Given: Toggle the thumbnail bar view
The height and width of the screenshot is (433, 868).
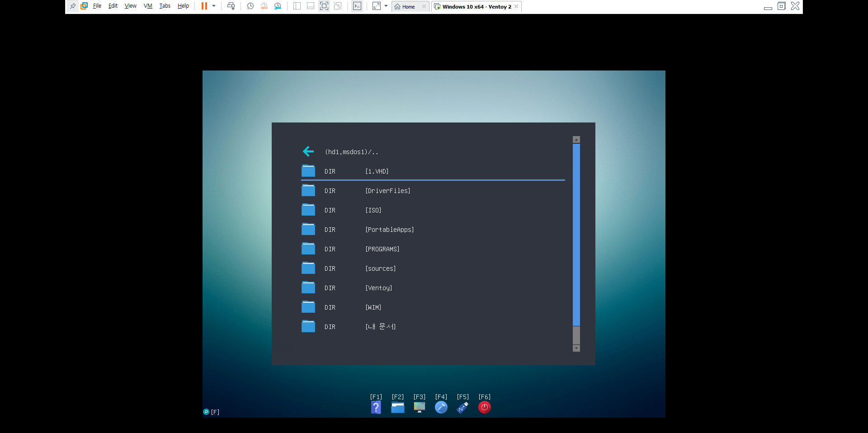Looking at the screenshot, I should 311,6.
